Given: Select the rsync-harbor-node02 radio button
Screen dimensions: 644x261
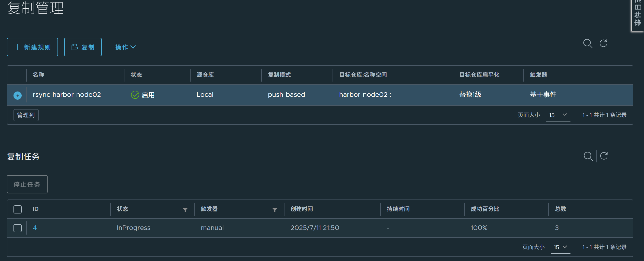Looking at the screenshot, I should (x=18, y=95).
